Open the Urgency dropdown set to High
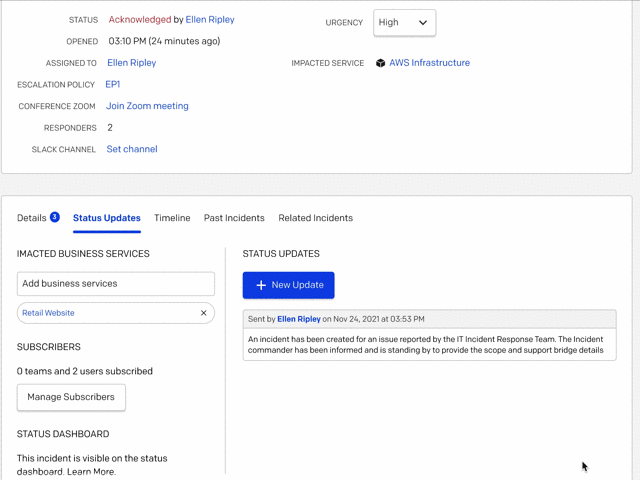 click(x=404, y=23)
